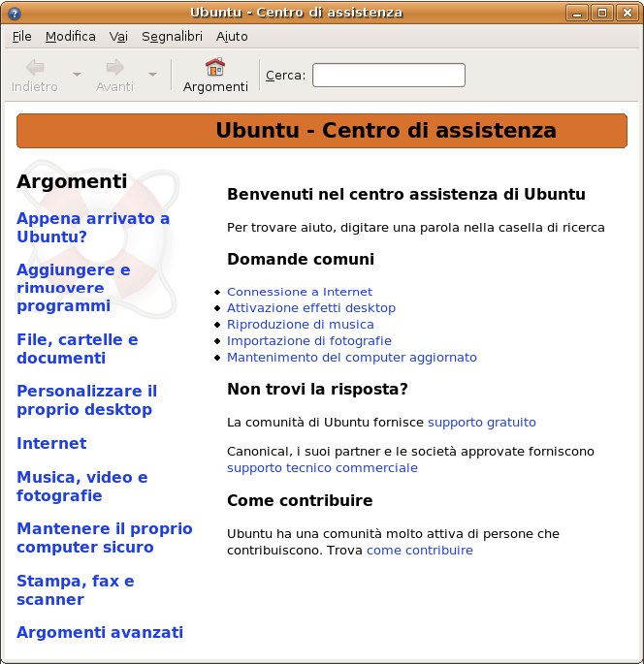
Task: Expand the Indietro history dropdown arrow
Action: click(77, 75)
